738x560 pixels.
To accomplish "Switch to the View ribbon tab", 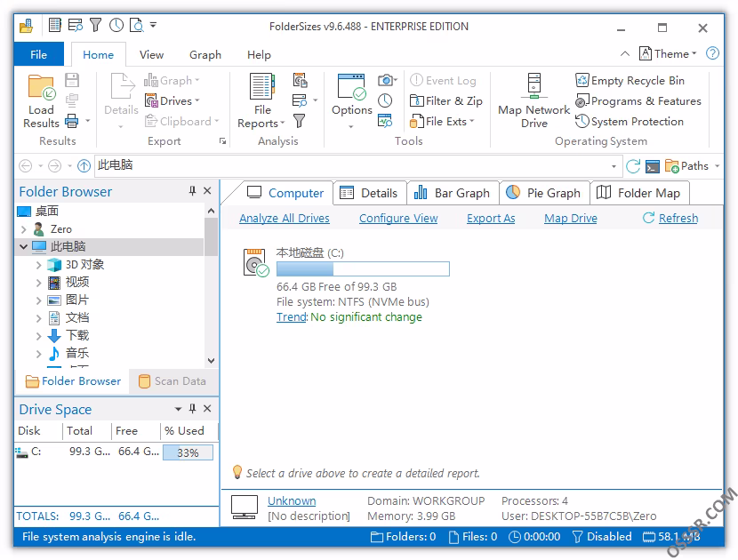I will pyautogui.click(x=151, y=54).
